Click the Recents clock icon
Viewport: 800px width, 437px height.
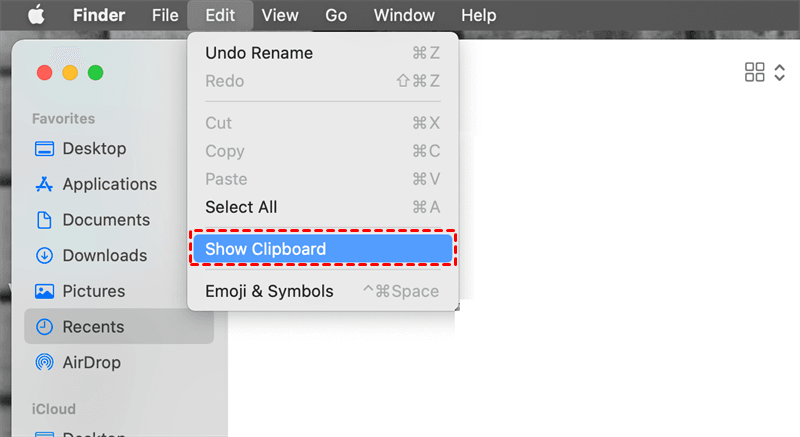[x=44, y=327]
